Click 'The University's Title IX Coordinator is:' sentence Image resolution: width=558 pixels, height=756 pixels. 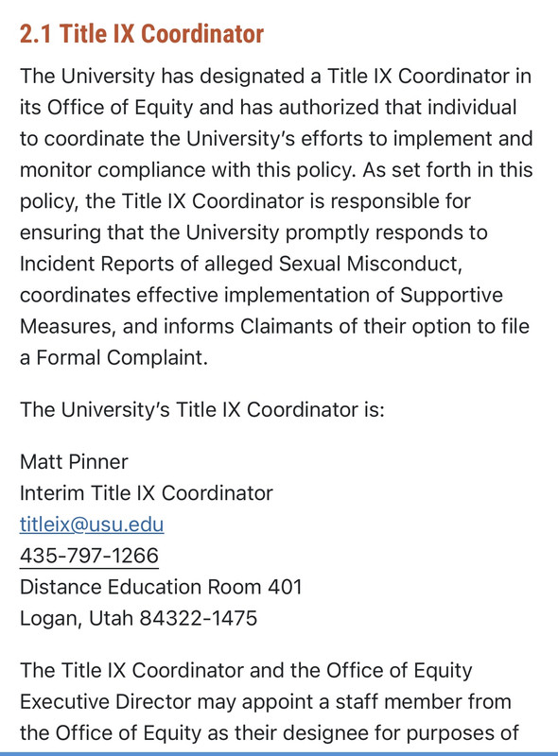[x=202, y=409]
